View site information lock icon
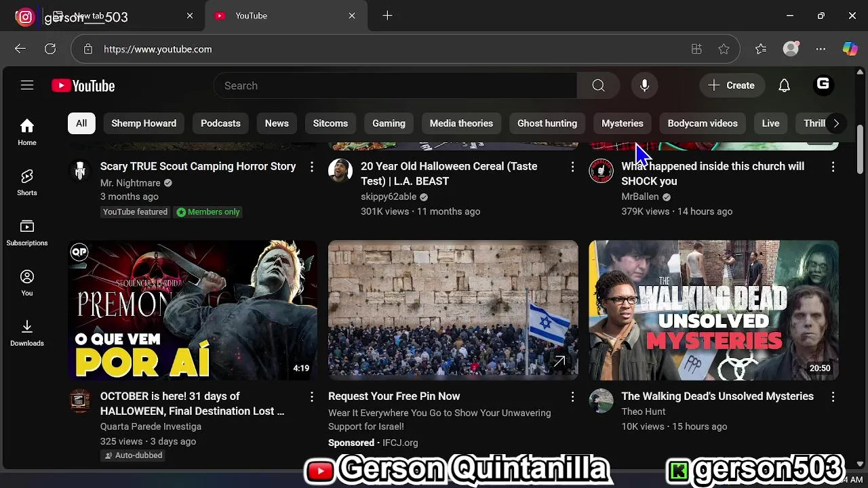 click(x=87, y=49)
